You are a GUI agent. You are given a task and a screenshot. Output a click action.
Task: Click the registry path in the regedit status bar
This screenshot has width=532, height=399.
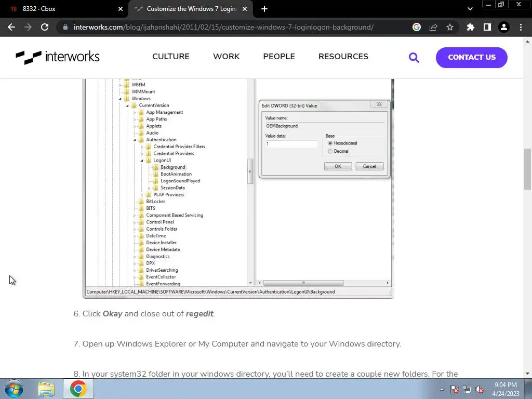[x=210, y=292]
